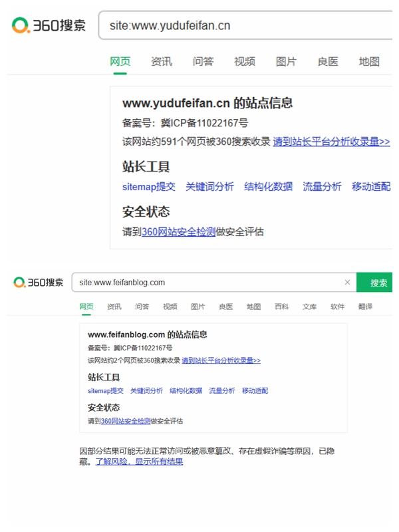Viewport: 399px width, 532px height.
Task: Open the 翻译 tab
Action: [365, 307]
